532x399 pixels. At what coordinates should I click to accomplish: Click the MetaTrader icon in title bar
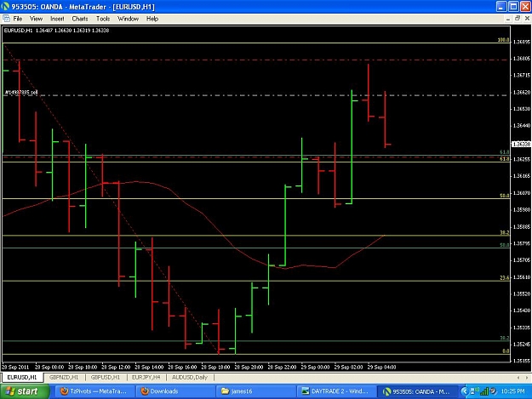[5, 7]
